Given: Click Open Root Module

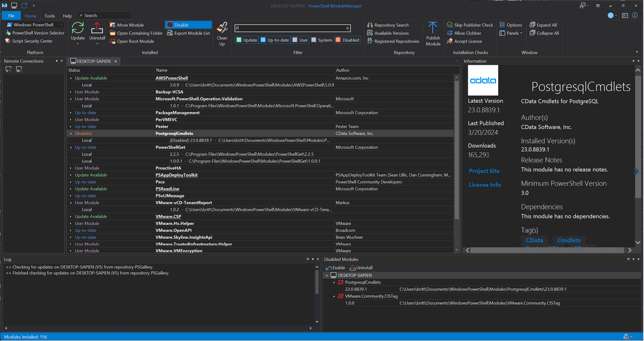Looking at the screenshot, I should [132, 41].
